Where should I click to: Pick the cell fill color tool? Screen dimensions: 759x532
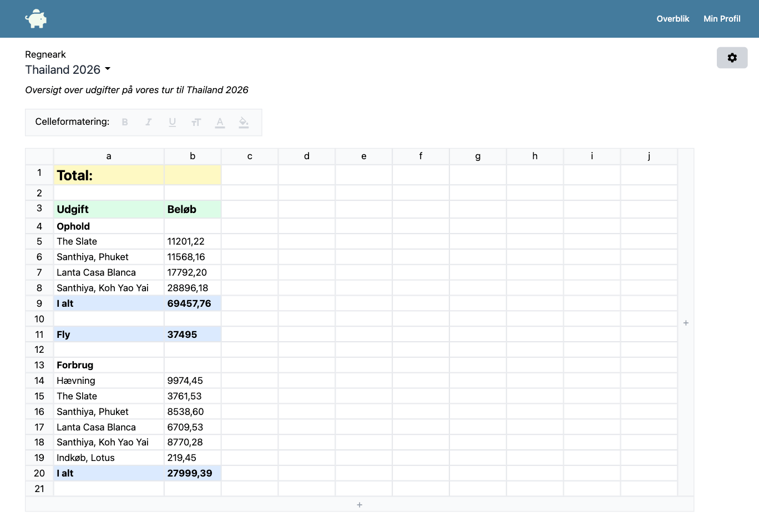pyautogui.click(x=244, y=122)
